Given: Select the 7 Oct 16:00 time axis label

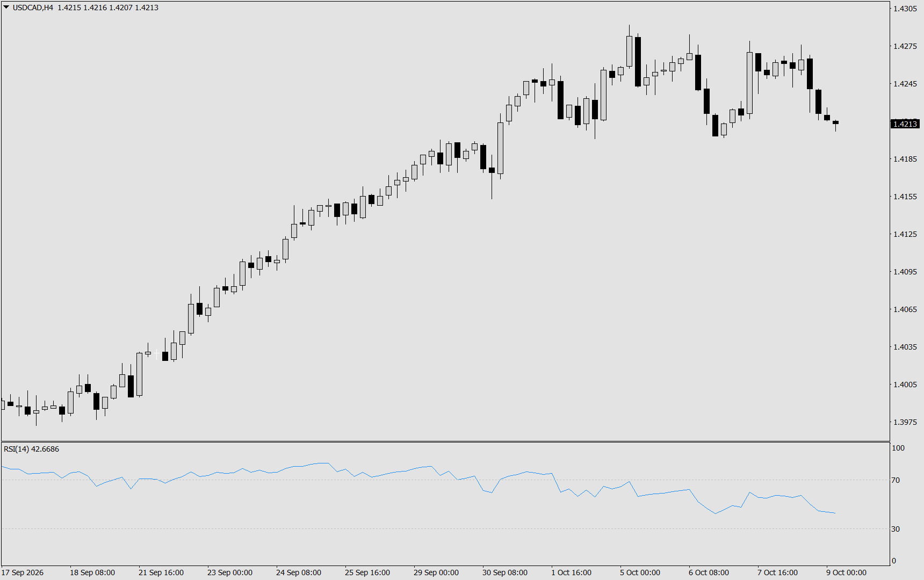Looking at the screenshot, I should point(778,572).
